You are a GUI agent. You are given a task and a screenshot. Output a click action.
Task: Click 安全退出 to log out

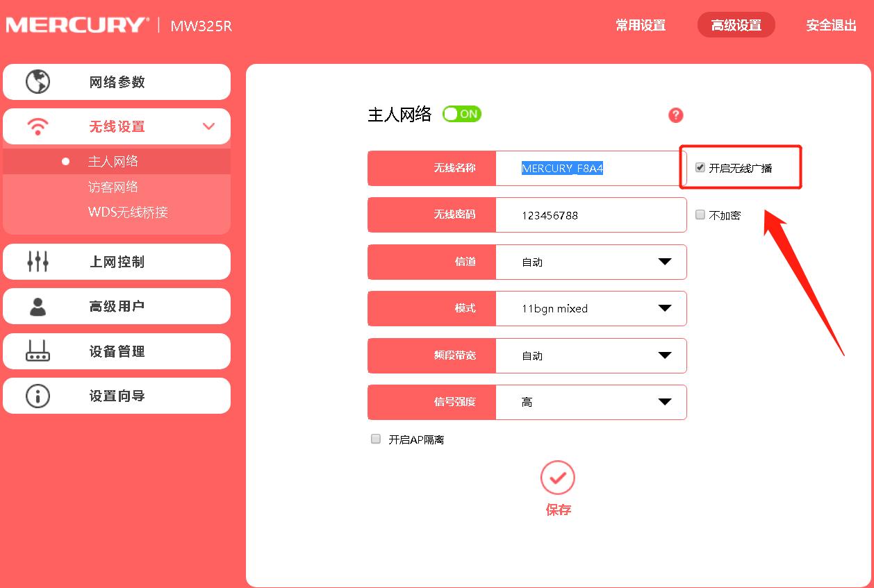(x=830, y=24)
